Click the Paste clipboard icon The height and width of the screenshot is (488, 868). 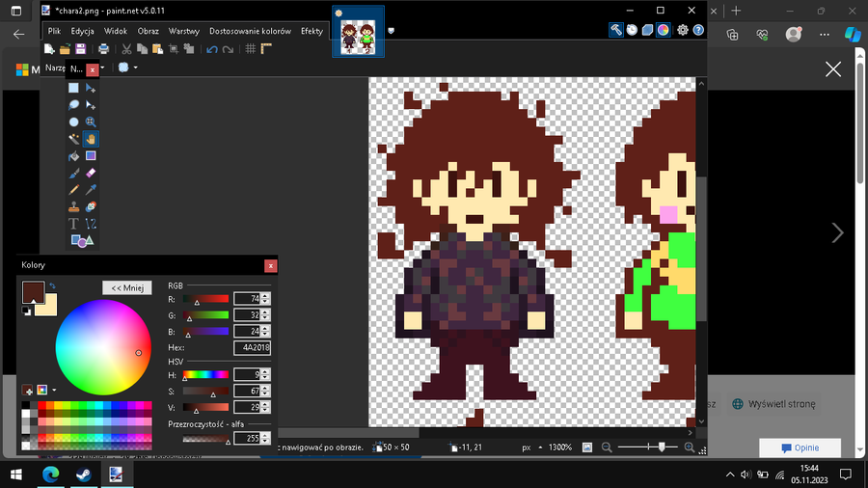click(x=158, y=49)
